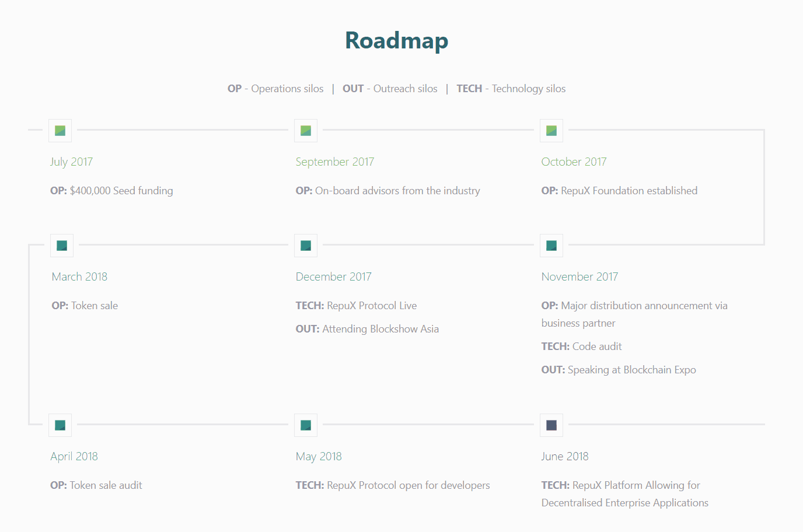
Task: Click the Token sale audit entry
Action: [96, 485]
